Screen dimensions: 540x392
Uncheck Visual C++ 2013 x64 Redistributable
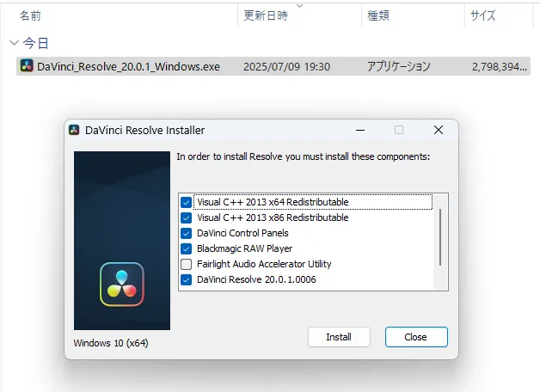point(187,202)
